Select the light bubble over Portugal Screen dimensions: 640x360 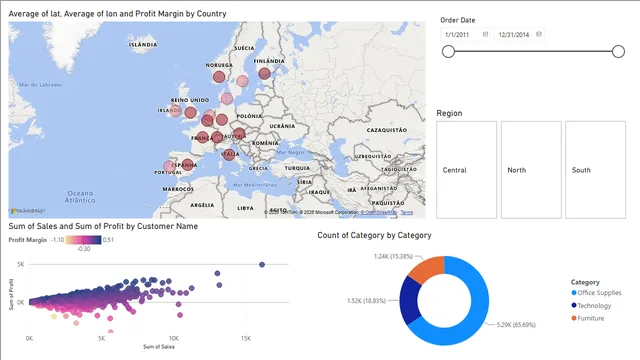click(x=169, y=166)
